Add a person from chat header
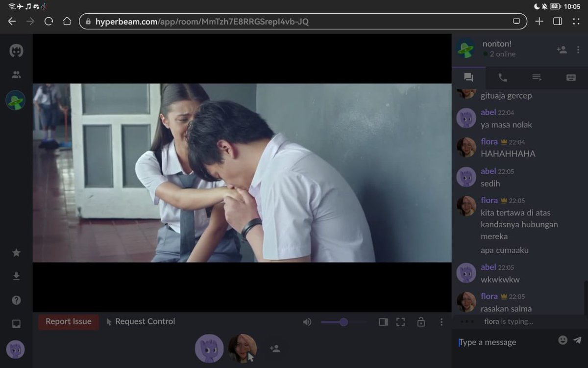This screenshot has width=588, height=368. click(x=562, y=50)
